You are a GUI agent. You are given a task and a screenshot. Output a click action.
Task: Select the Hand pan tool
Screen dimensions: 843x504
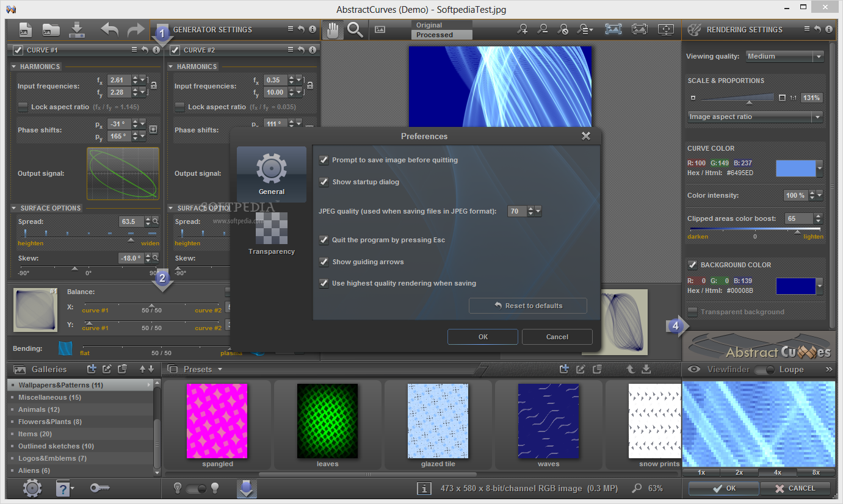[333, 29]
